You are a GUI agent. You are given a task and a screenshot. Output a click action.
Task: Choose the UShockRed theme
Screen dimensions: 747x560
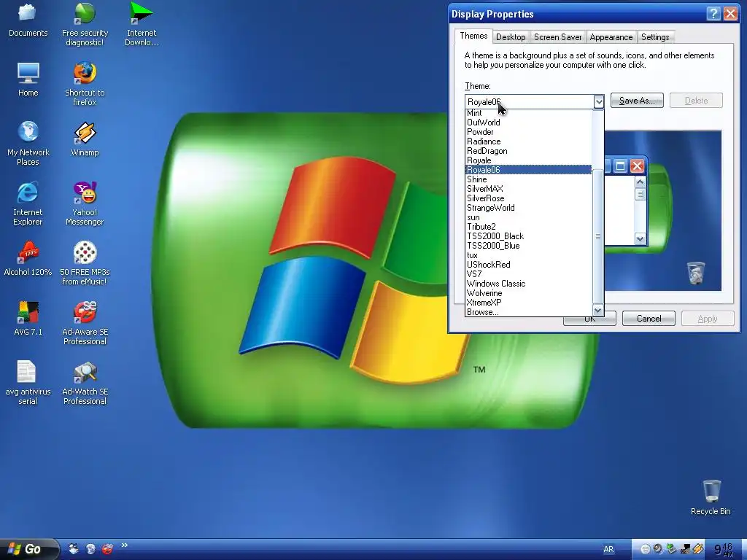point(528,265)
